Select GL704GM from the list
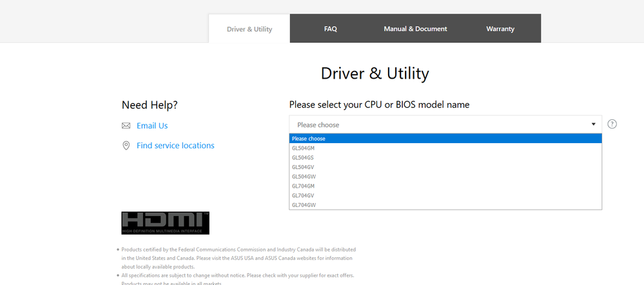This screenshot has height=285, width=644. click(x=445, y=186)
